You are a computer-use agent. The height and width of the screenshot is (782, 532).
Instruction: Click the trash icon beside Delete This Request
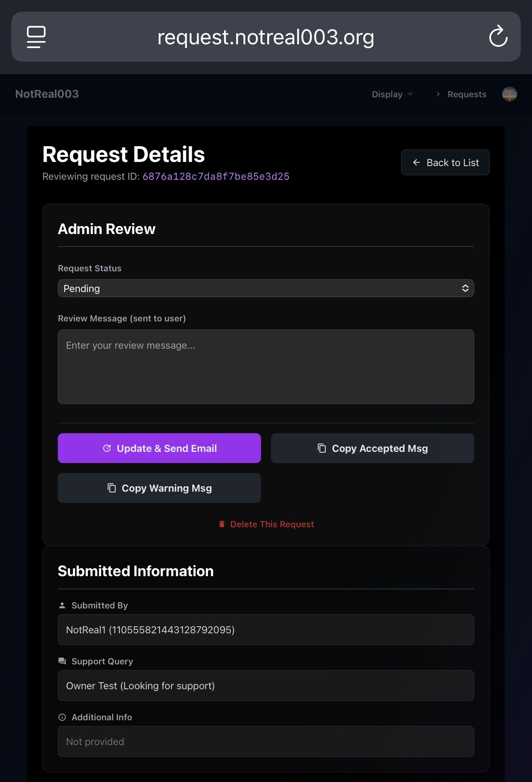point(222,524)
